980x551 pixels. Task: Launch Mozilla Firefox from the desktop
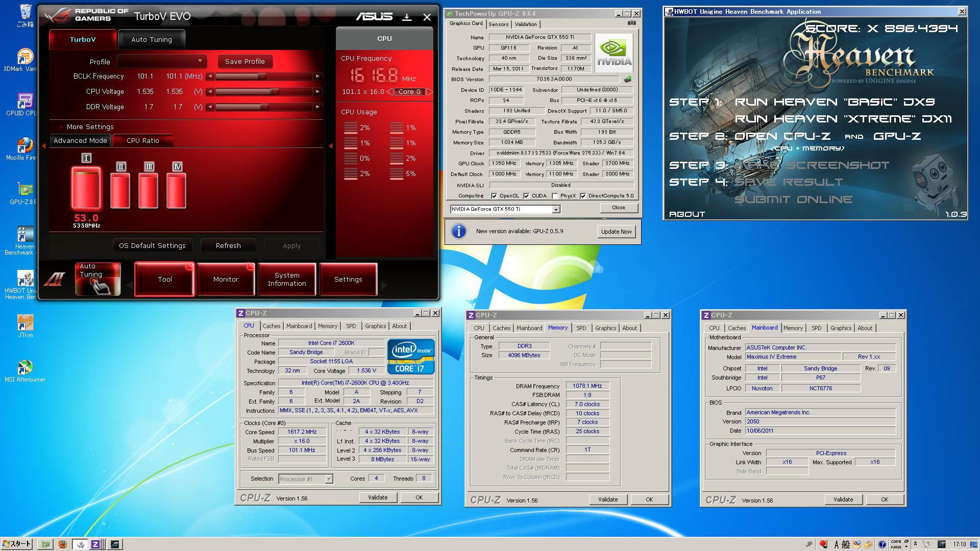pyautogui.click(x=24, y=148)
